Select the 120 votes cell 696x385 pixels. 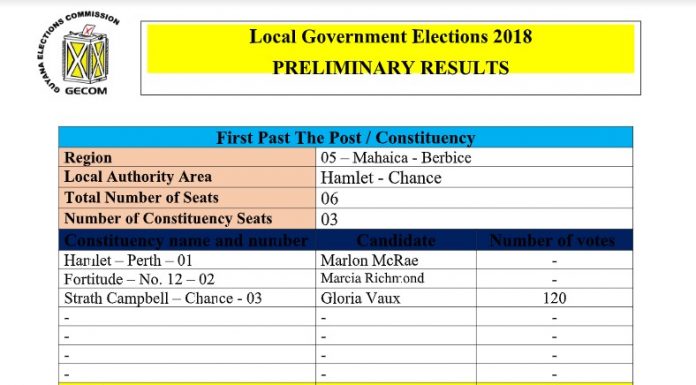pyautogui.click(x=554, y=298)
